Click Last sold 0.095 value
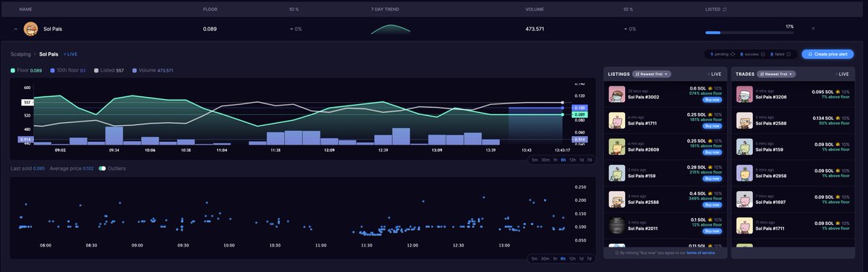Image resolution: width=868 pixels, height=272 pixels. [39, 169]
